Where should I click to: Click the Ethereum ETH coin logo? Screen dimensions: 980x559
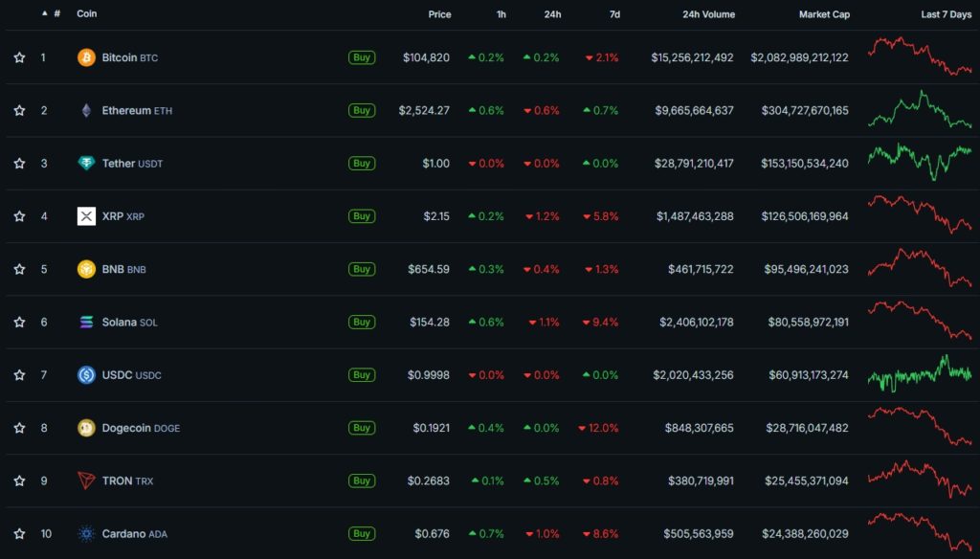pyautogui.click(x=87, y=110)
